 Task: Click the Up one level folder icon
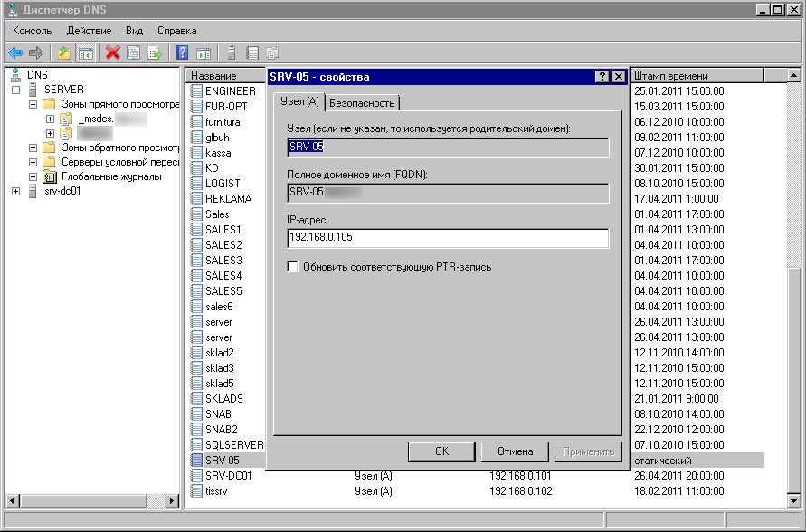tap(64, 52)
